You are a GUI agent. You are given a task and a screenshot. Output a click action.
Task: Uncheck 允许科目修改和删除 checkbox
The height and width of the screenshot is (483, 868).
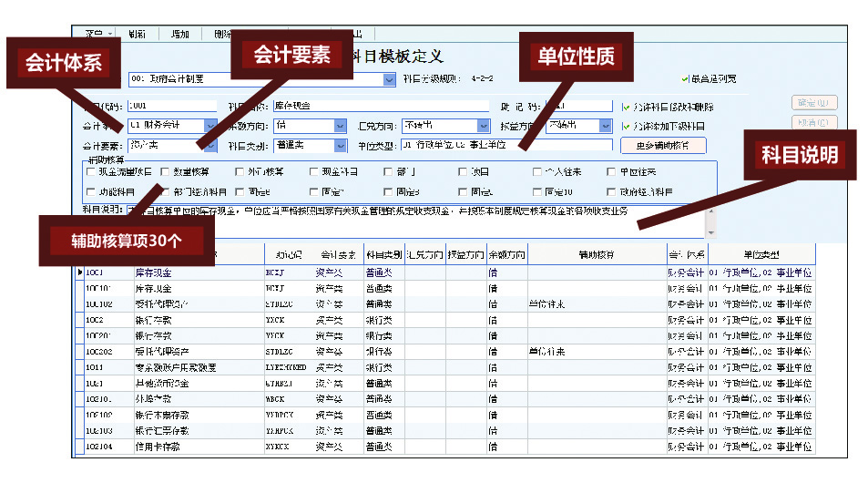625,107
